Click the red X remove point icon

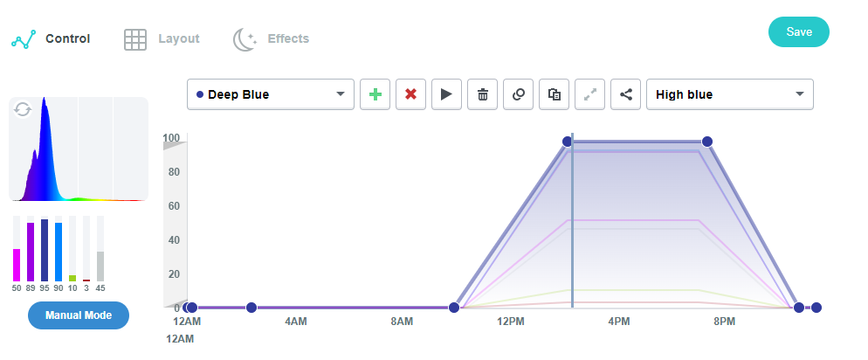tap(410, 94)
